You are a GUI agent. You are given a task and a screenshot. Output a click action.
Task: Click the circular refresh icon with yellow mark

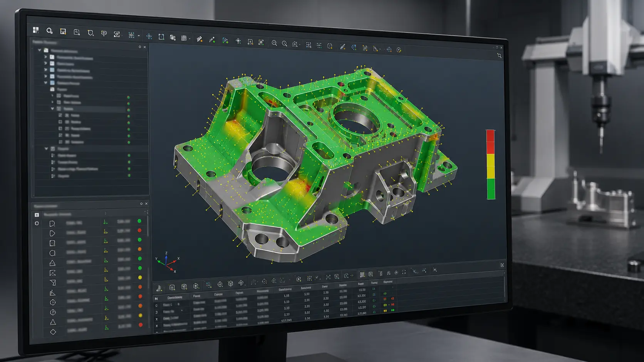click(x=399, y=50)
